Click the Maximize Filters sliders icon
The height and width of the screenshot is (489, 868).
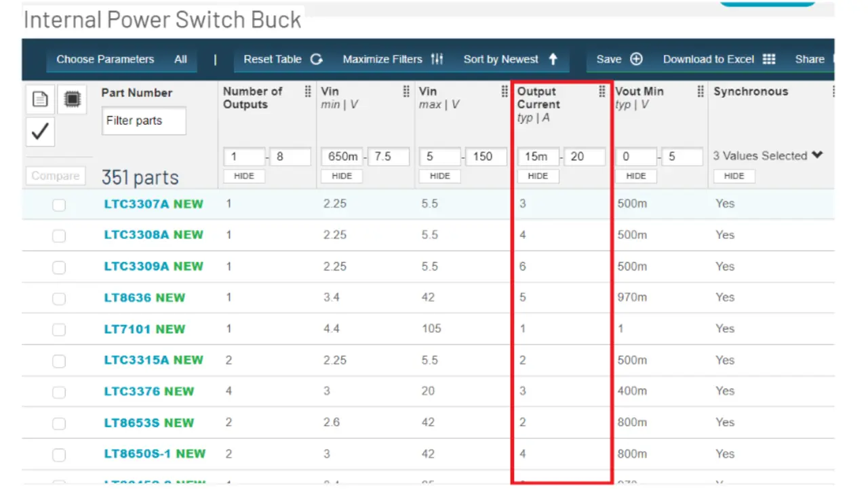pyautogui.click(x=437, y=60)
